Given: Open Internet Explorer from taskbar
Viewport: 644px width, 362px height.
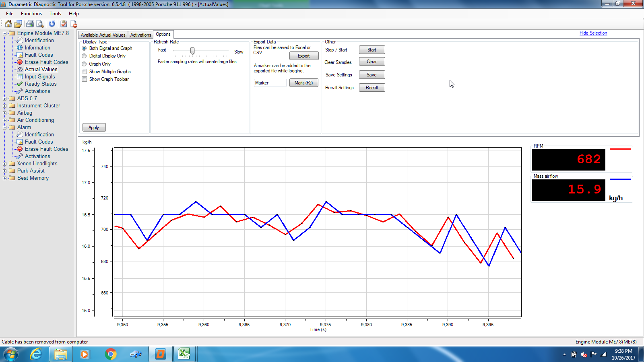Looking at the screenshot, I should 36,354.
